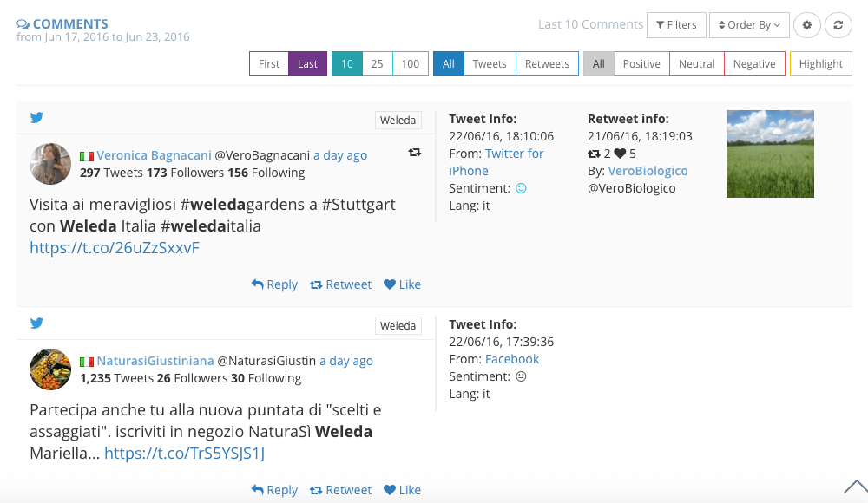The image size is (868, 503).
Task: Filter by Retweets only
Action: (x=547, y=63)
